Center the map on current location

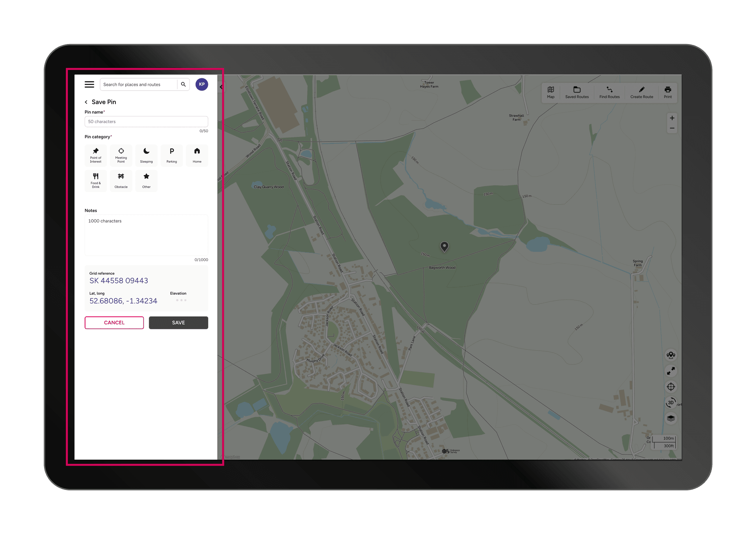(671, 387)
